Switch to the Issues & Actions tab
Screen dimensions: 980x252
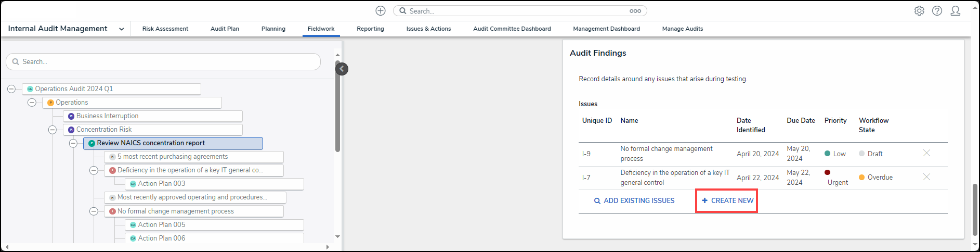point(428,29)
